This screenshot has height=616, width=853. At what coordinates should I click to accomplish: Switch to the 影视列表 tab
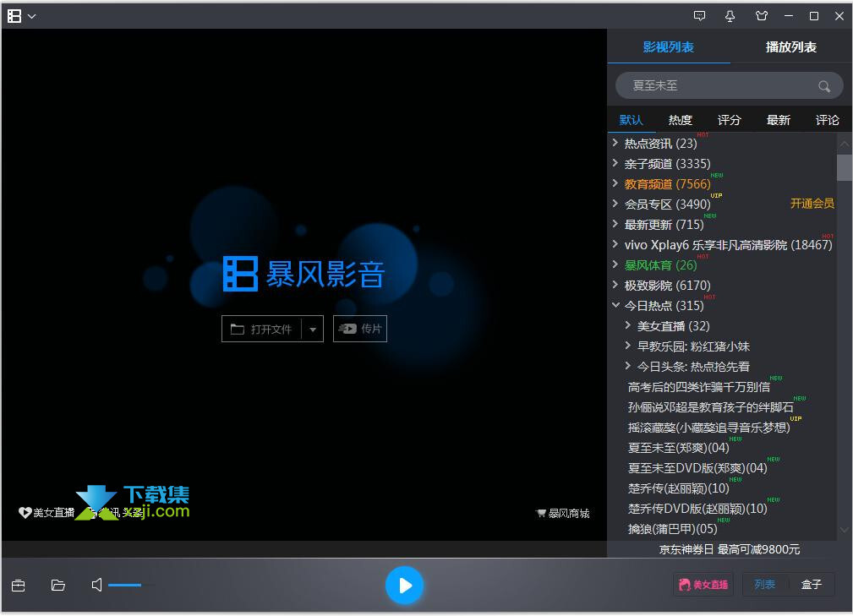(668, 47)
